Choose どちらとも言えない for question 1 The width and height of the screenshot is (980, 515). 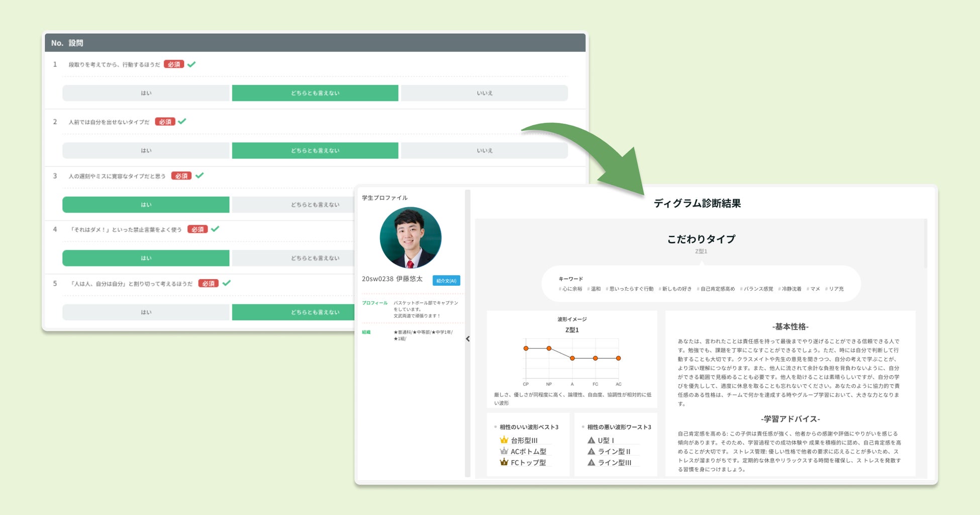pos(315,93)
